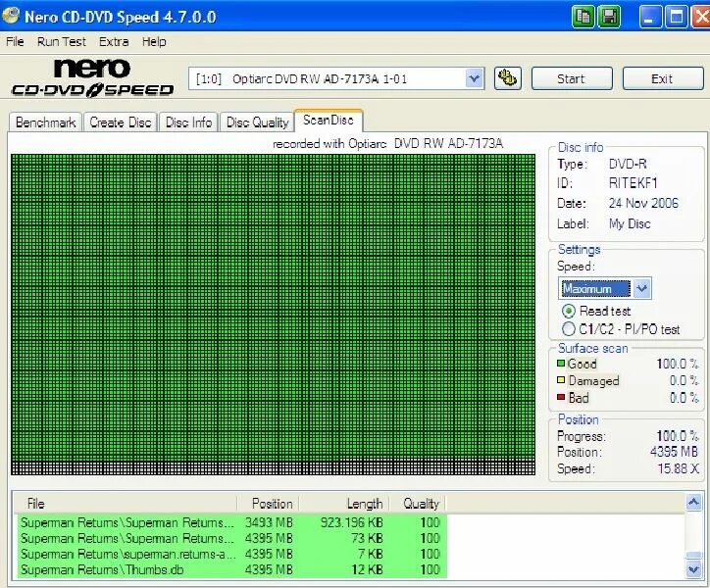Minimize the Nero CD-DVD Speed window

650,18
